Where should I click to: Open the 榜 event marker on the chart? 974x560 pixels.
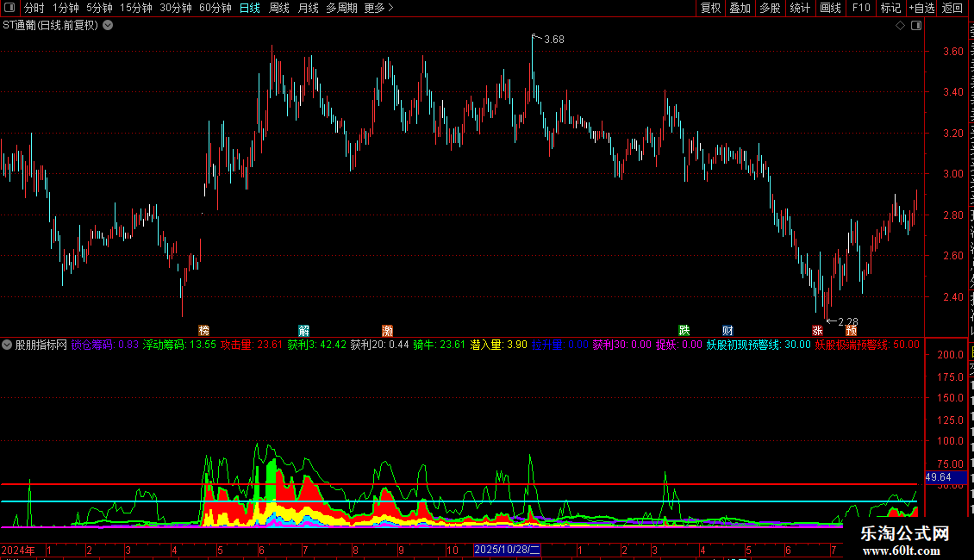tap(203, 330)
